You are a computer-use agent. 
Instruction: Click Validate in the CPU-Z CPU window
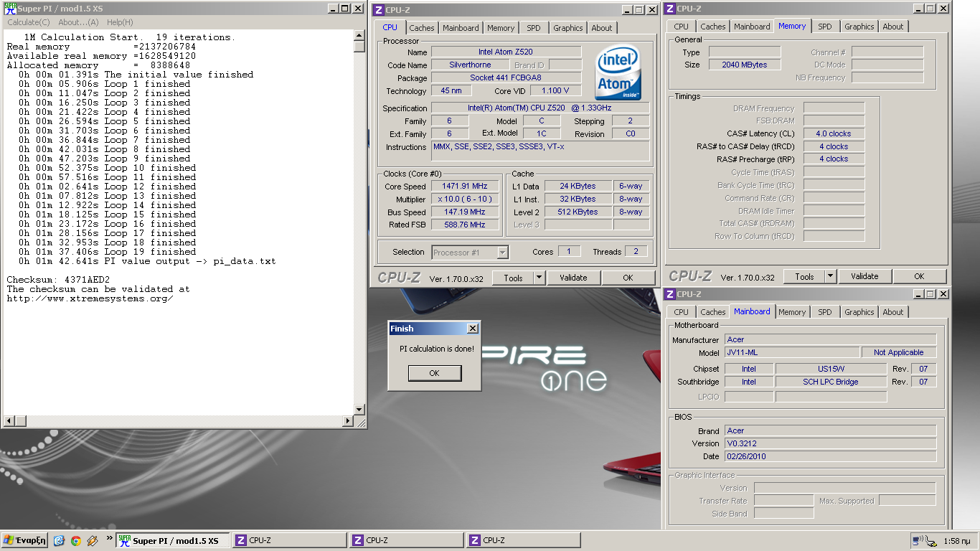[x=573, y=278]
